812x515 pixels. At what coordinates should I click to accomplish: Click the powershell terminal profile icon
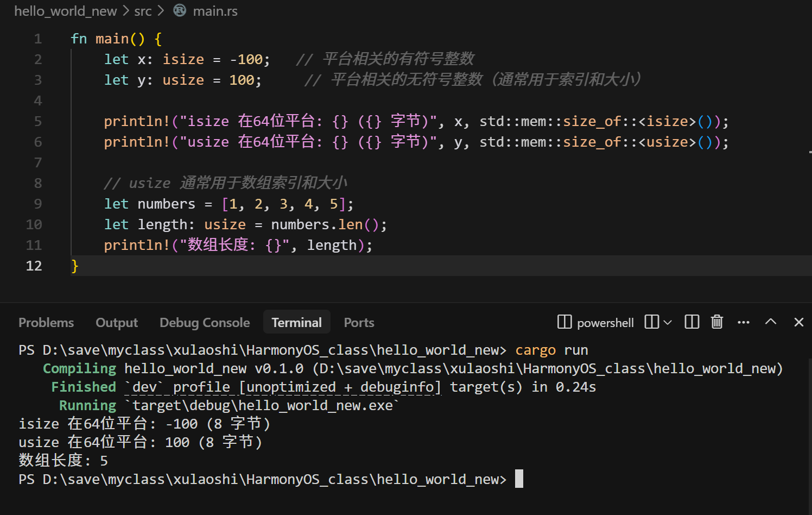pyautogui.click(x=564, y=322)
